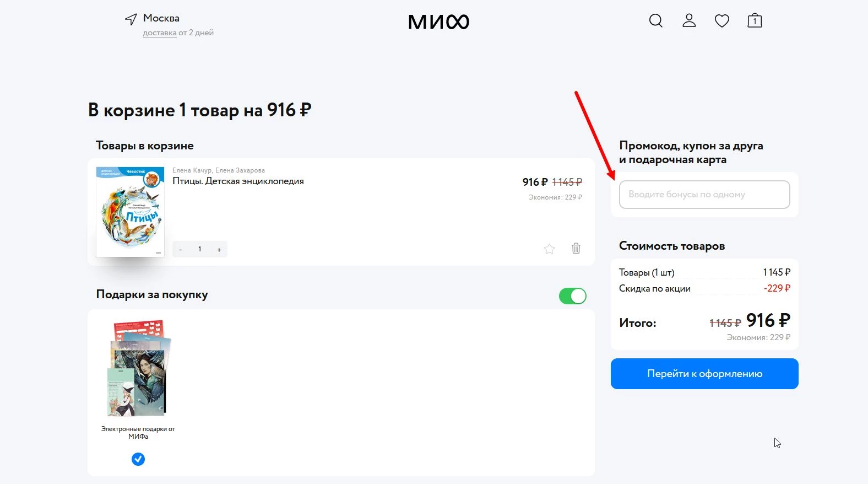This screenshot has width=868, height=484.
Task: Open the cart icon in the header
Action: click(754, 20)
